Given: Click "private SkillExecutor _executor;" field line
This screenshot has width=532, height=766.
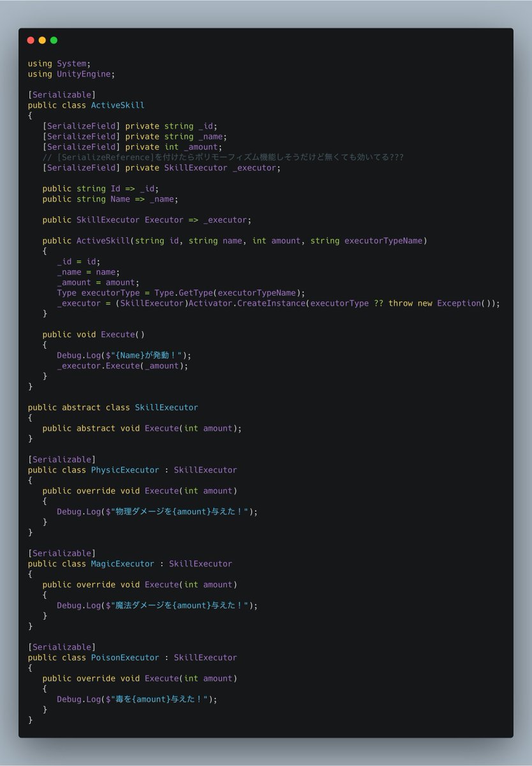Looking at the screenshot, I should (x=161, y=168).
